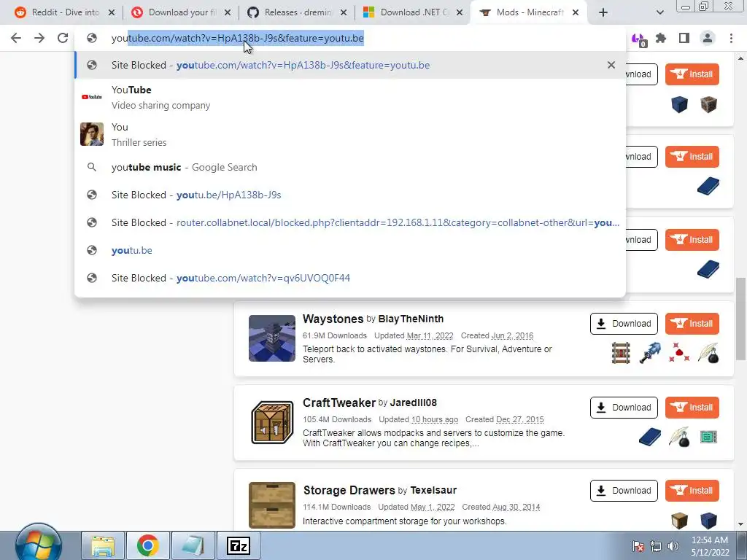747x560 pixels.
Task: Select the youtube.com/watch?v=qv6UVOQ0F44 suggestion
Action: point(350,278)
